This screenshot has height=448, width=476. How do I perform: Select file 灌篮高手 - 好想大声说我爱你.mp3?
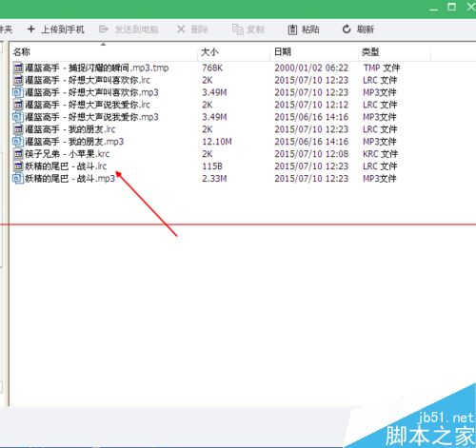91,117
